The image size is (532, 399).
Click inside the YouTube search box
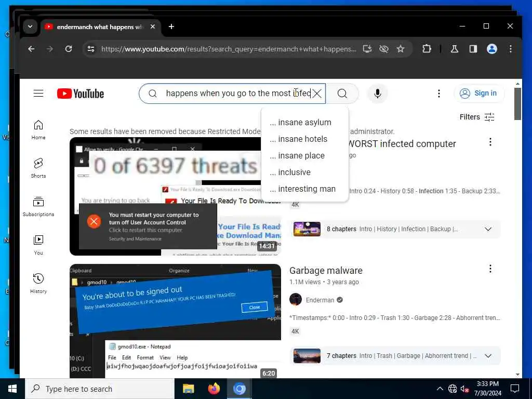(232, 94)
